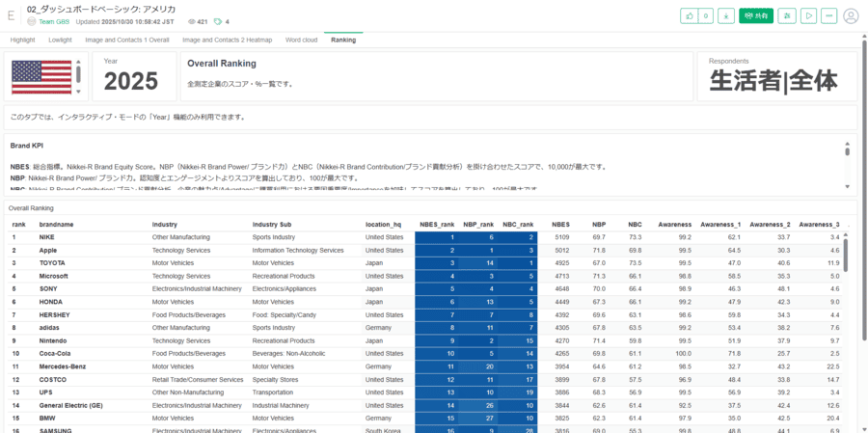
Task: Click the Brand KPI panel scroll-up arrow
Action: click(x=847, y=144)
